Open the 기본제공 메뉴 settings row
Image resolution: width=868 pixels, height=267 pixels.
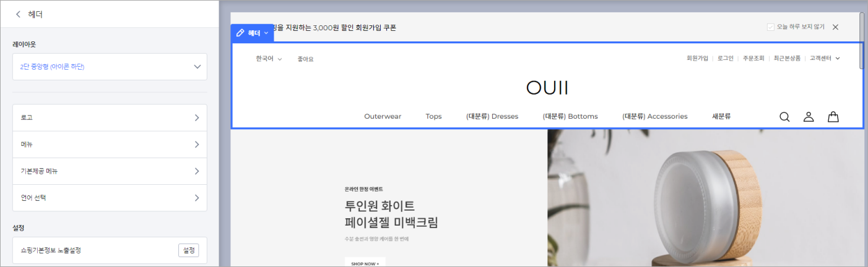click(110, 171)
